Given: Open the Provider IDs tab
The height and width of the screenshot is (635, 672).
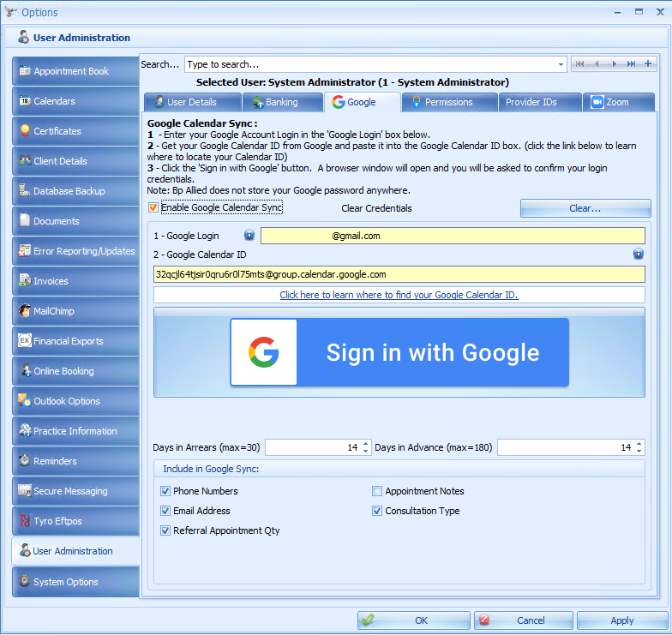Looking at the screenshot, I should [540, 103].
